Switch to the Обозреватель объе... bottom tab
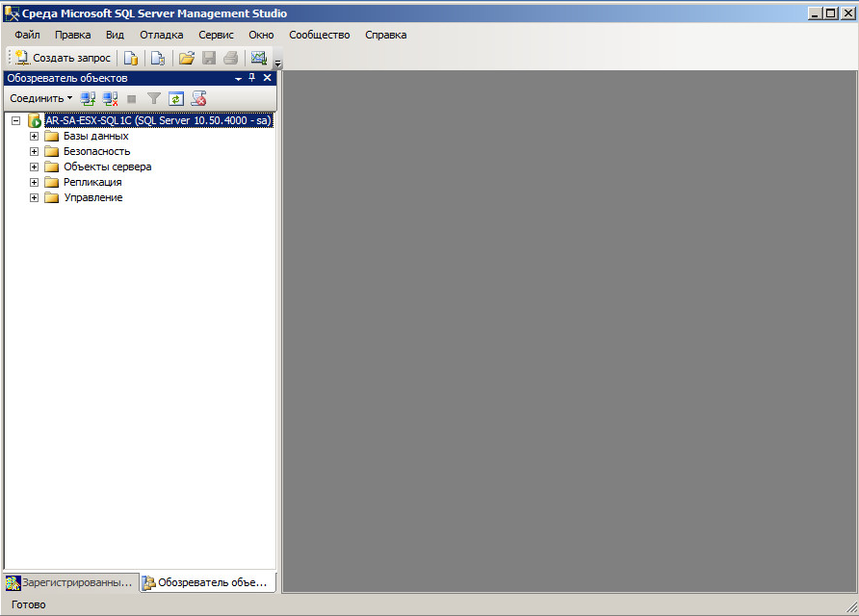 click(x=207, y=582)
